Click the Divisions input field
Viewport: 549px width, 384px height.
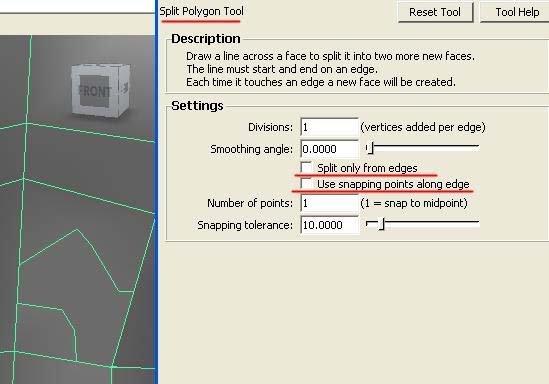(x=329, y=127)
